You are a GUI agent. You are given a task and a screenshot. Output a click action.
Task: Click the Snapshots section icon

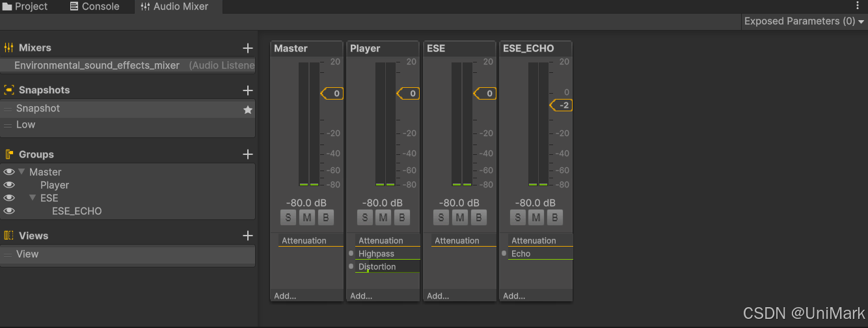[x=9, y=90]
